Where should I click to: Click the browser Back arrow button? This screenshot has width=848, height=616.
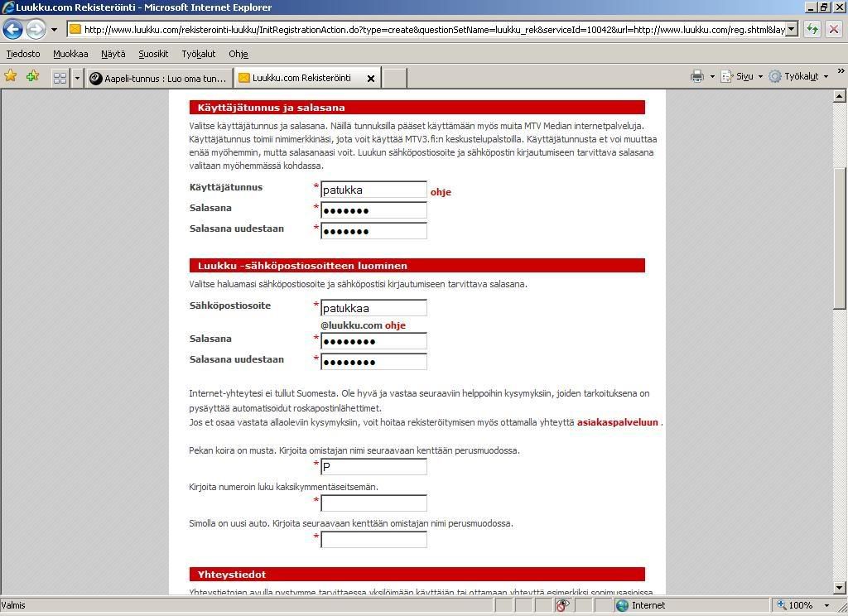tap(13, 29)
